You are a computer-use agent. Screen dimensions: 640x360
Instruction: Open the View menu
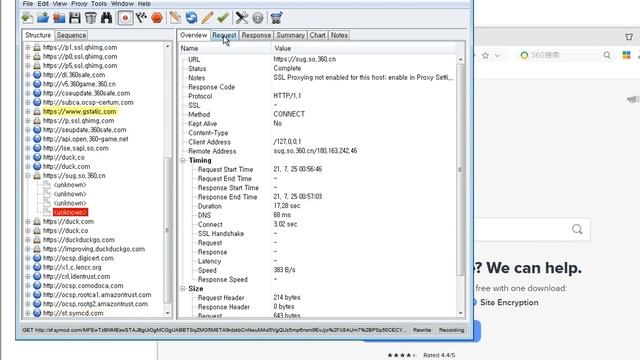(60, 4)
